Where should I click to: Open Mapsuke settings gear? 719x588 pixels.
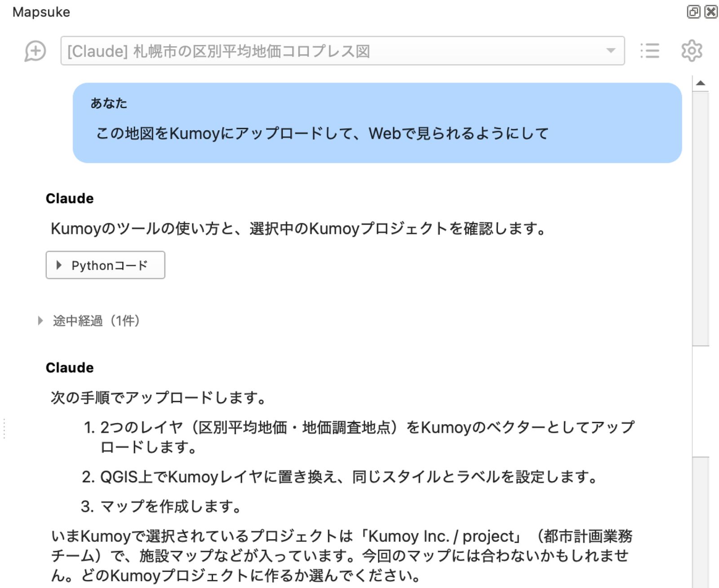click(x=692, y=51)
